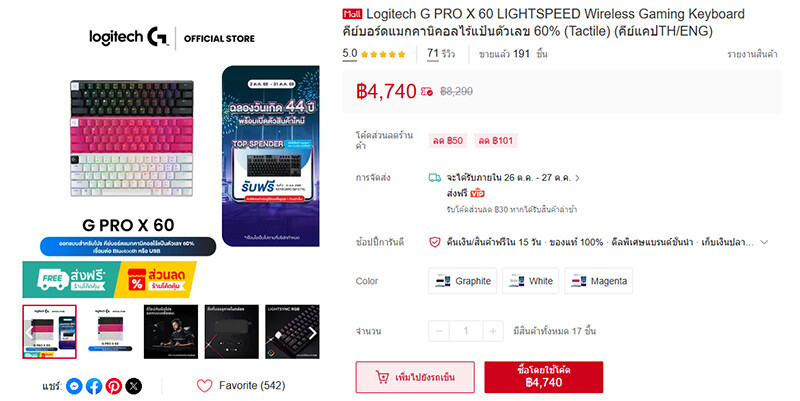Viewport: 800px width, 401px height.
Task: Increase quantity with plus button
Action: pyautogui.click(x=493, y=331)
